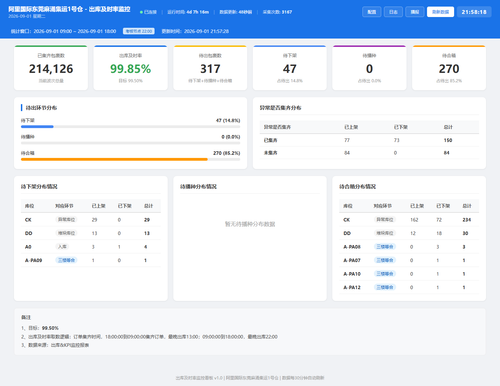Click 库位 header in the 待下架分布情况 table
Image resolution: width=500 pixels, height=386 pixels.
point(29,206)
